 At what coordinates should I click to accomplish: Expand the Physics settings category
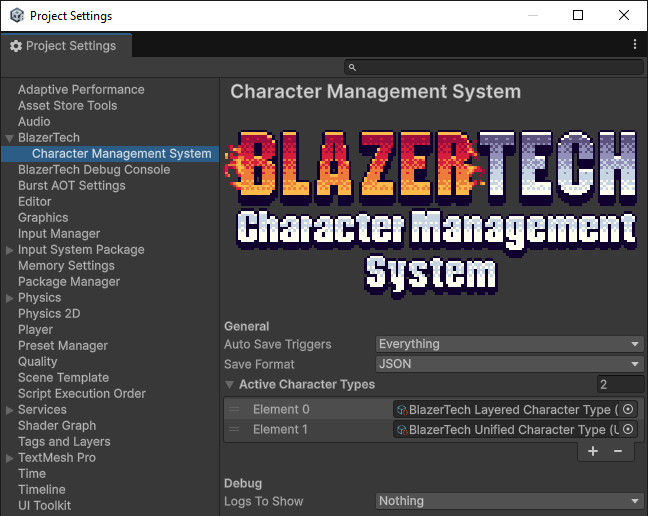pyautogui.click(x=10, y=298)
